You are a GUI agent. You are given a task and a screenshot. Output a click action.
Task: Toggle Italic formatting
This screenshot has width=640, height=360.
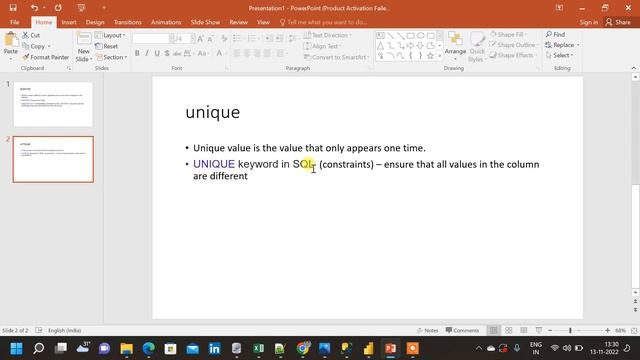(147, 53)
